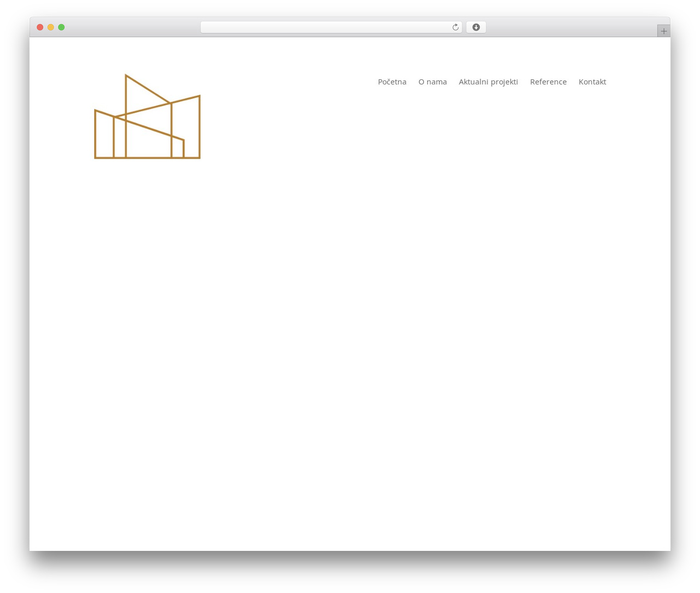Focus the browser address bar
The image size is (700, 593).
click(331, 27)
